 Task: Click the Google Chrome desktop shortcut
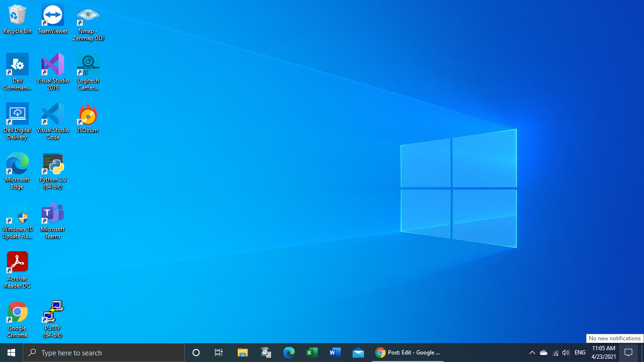tap(17, 320)
